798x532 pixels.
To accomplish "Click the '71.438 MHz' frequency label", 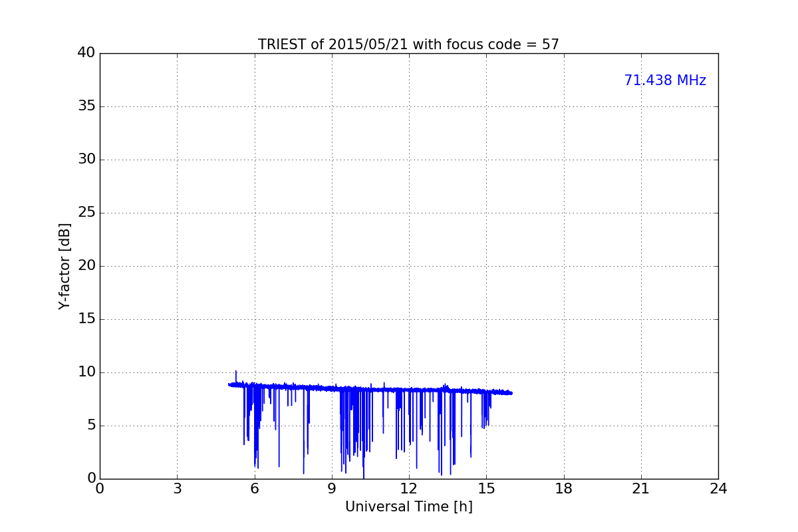I will pos(665,80).
